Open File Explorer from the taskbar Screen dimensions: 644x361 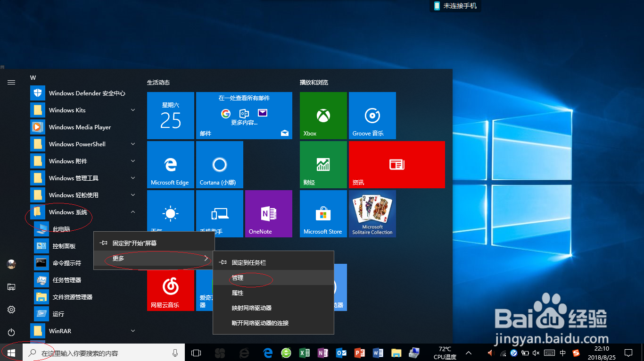point(396,353)
